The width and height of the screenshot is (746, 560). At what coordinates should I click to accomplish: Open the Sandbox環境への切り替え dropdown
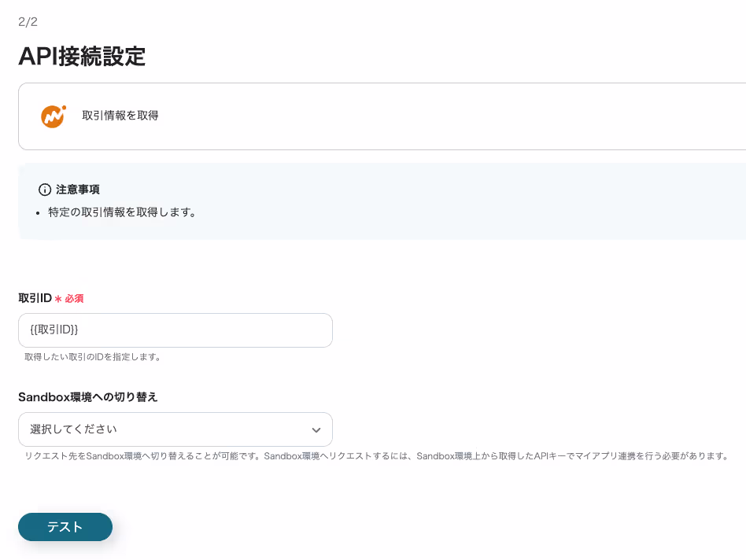click(175, 429)
